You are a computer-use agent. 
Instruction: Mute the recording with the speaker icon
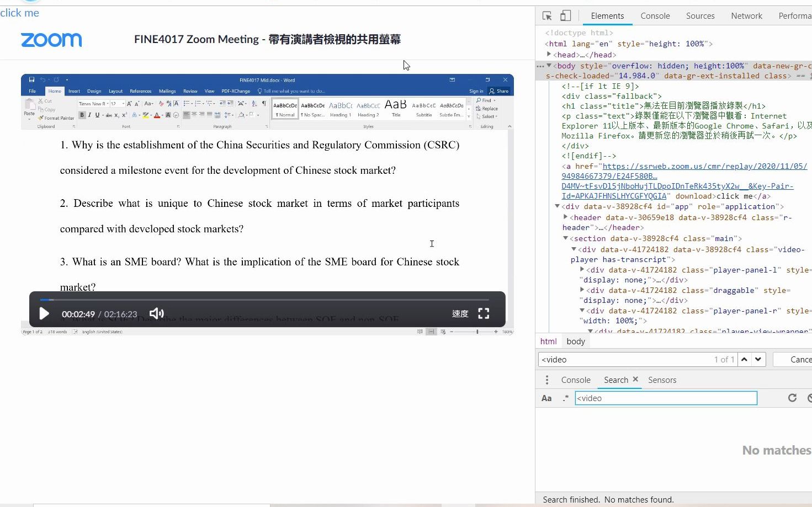(x=157, y=313)
